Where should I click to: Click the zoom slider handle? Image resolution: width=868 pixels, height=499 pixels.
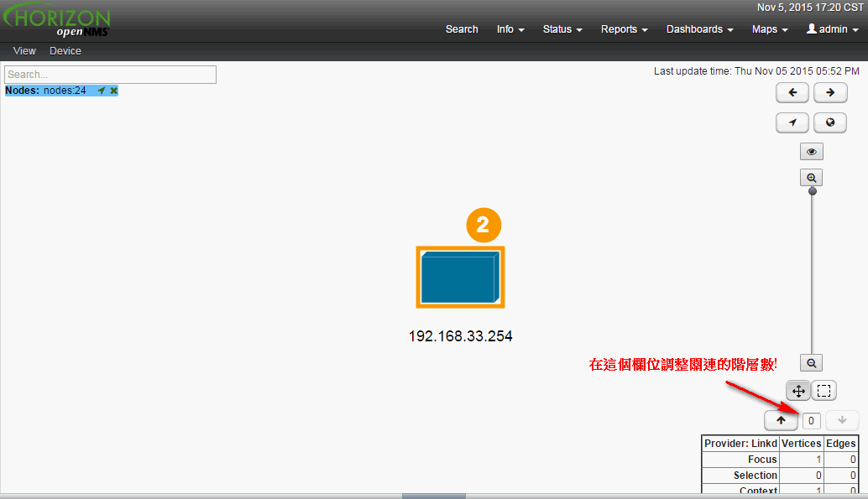click(x=812, y=191)
